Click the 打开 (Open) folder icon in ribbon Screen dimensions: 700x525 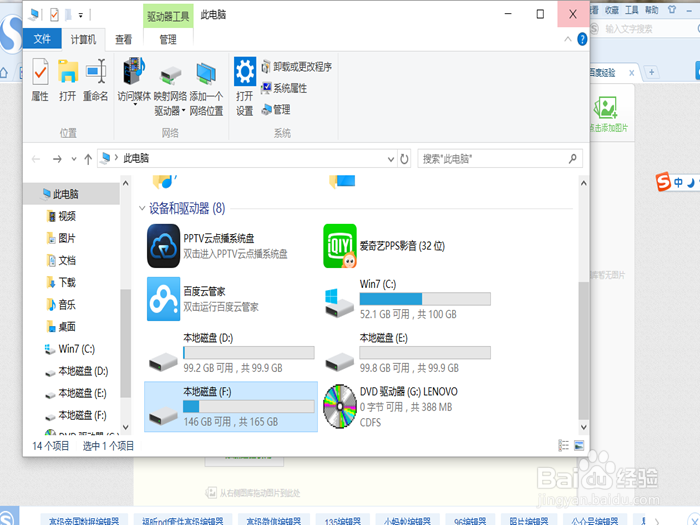(68, 71)
